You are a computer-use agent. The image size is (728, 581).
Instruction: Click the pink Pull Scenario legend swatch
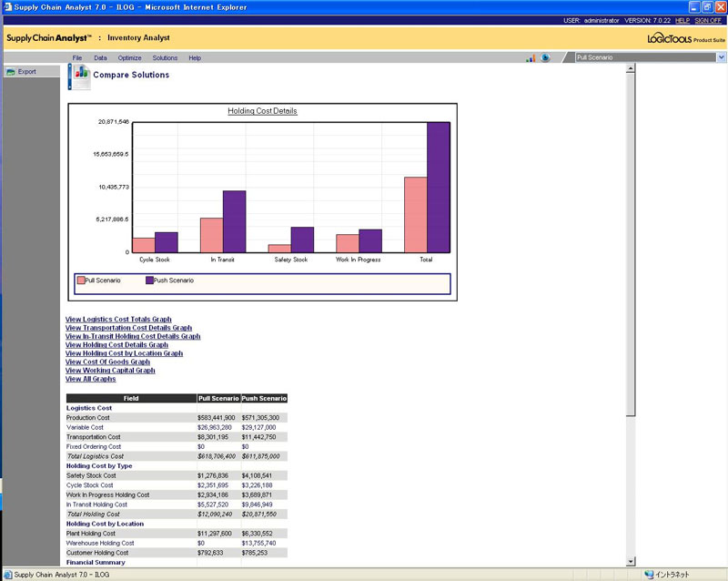81,280
